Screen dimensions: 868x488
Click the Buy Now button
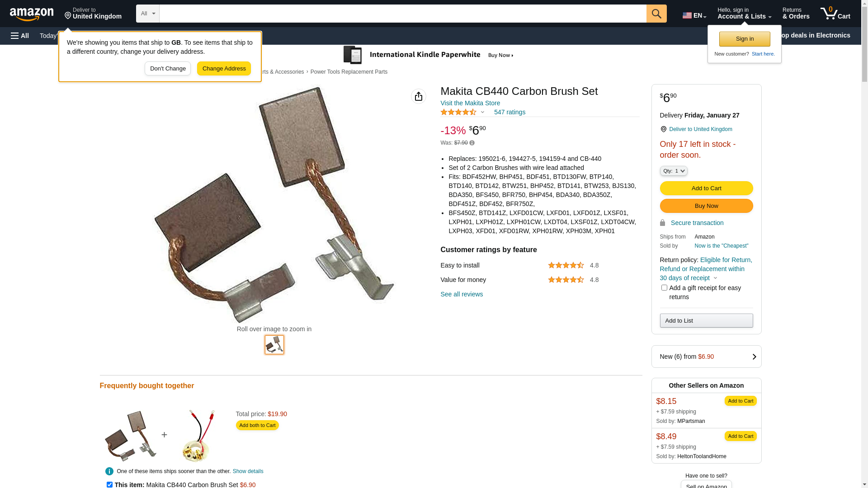pyautogui.click(x=706, y=206)
